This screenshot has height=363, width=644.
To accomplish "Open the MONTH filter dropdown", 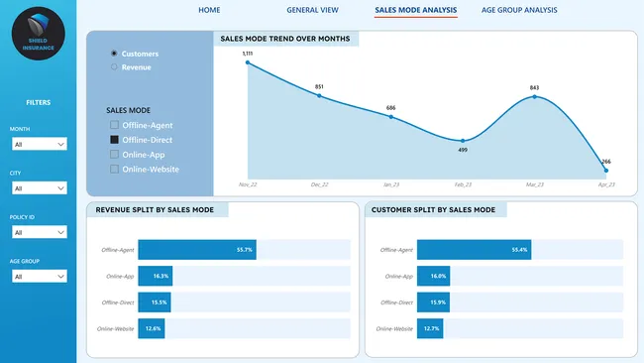I will (40, 144).
